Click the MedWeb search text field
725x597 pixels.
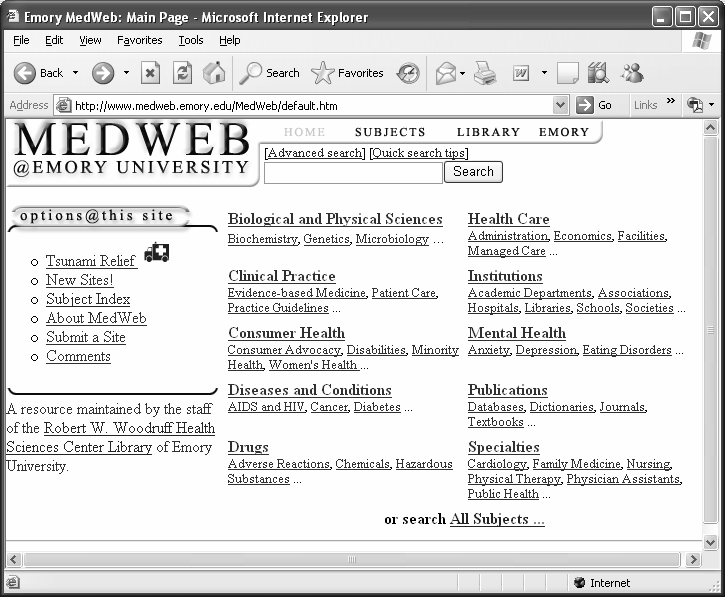tap(353, 173)
